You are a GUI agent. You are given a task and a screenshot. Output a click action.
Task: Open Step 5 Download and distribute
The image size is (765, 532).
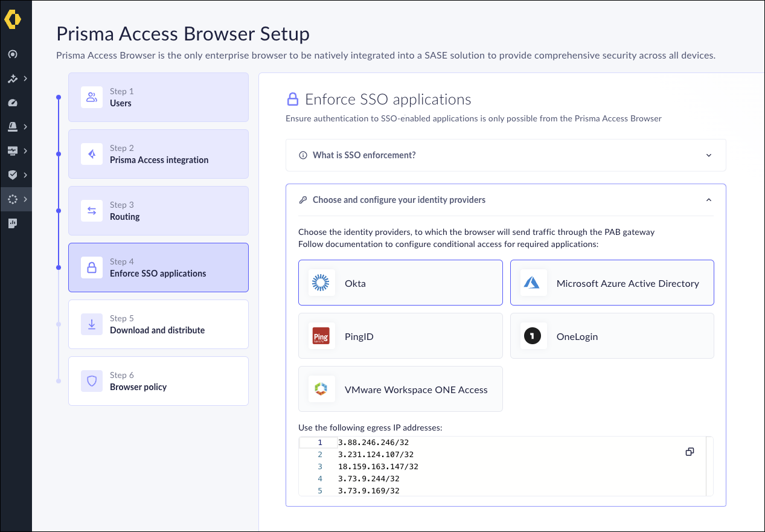(x=158, y=324)
